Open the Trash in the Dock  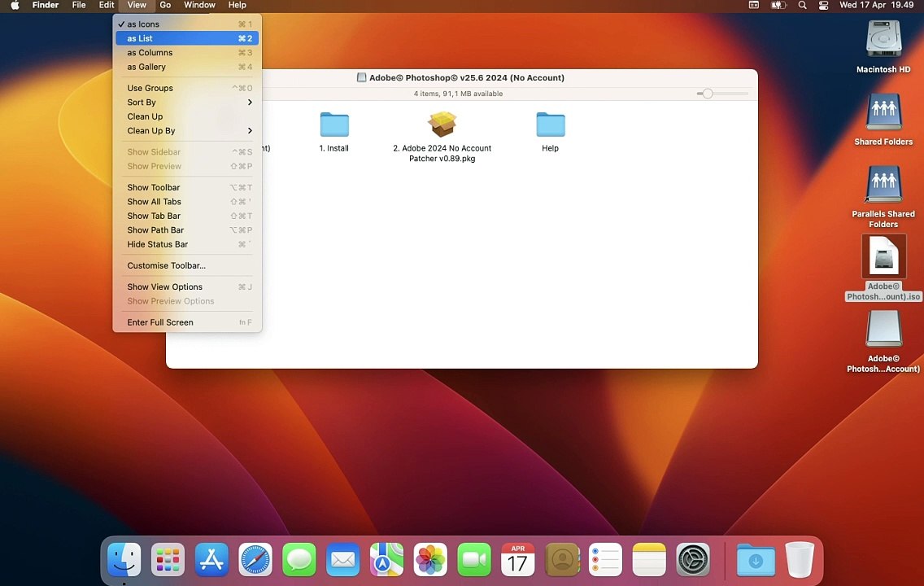(x=800, y=559)
